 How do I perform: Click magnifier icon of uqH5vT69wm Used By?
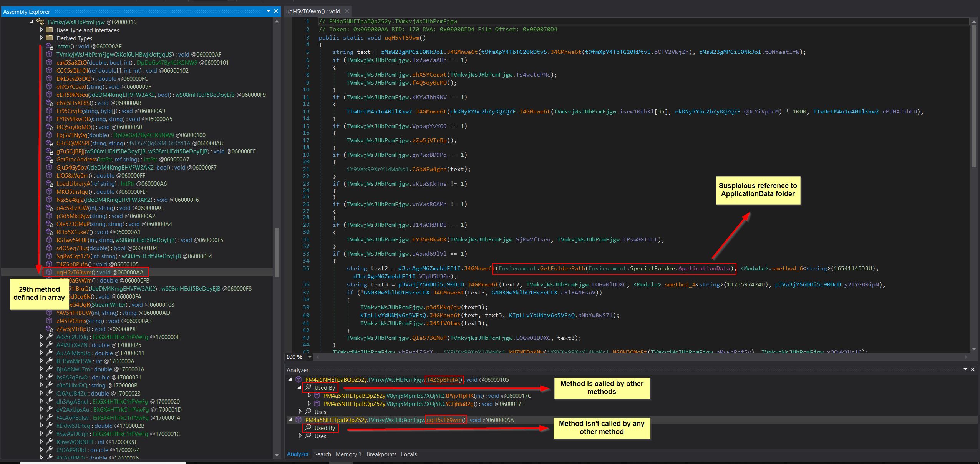point(308,427)
